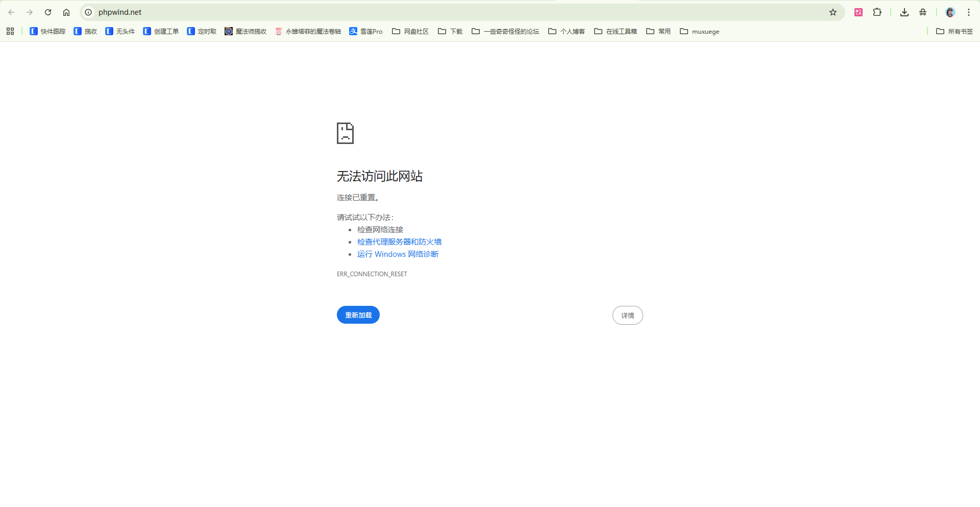Open the three-dot Chrome menu
Image resolution: width=980 pixels, height=507 pixels.
pyautogui.click(x=969, y=12)
